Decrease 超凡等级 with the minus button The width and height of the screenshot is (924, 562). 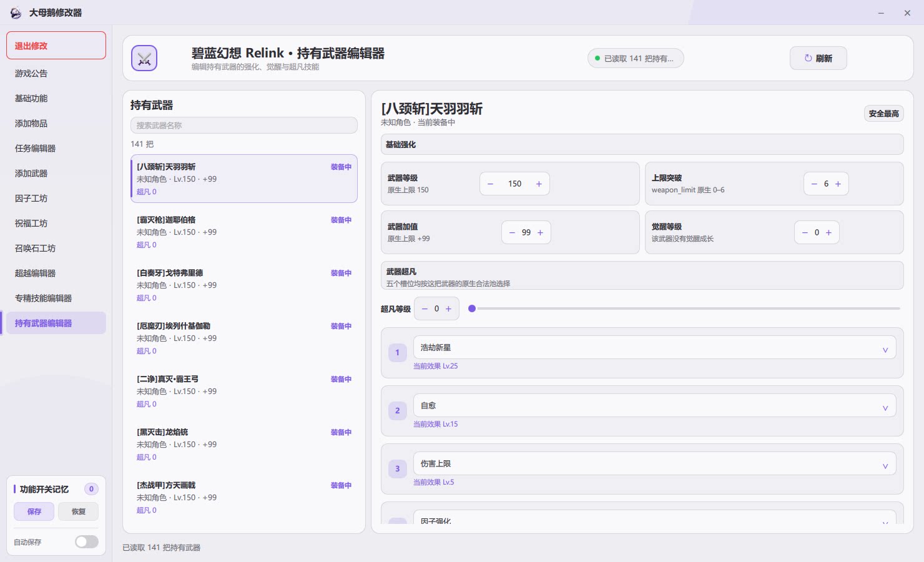[425, 308]
